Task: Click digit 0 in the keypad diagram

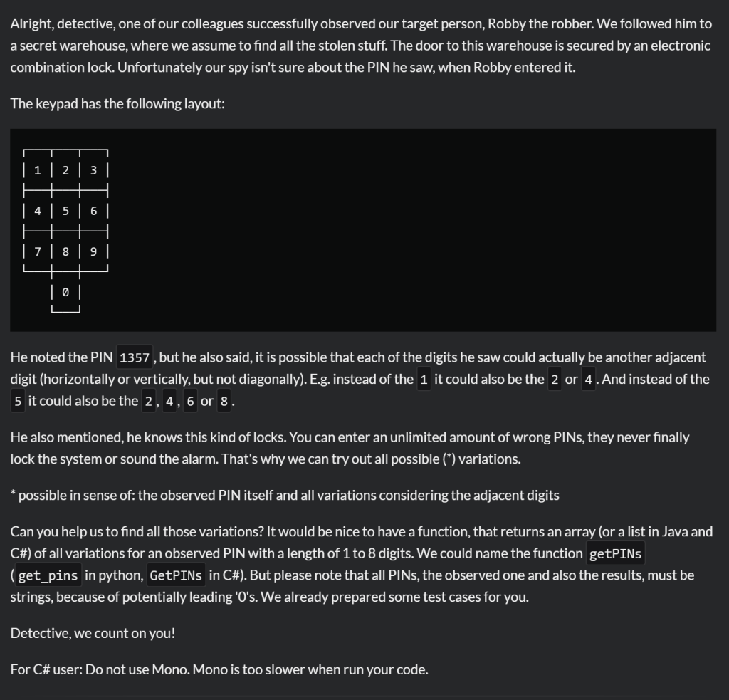Action: (65, 292)
